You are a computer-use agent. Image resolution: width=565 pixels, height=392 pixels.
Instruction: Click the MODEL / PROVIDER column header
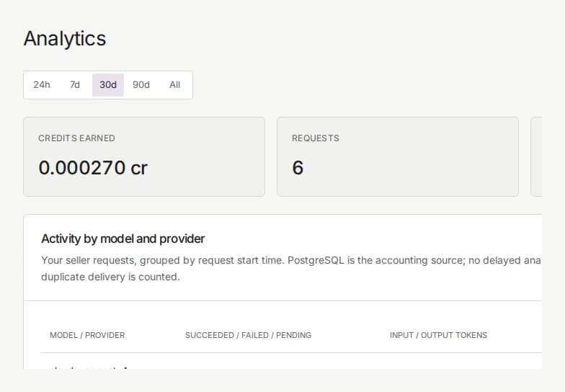pos(87,335)
